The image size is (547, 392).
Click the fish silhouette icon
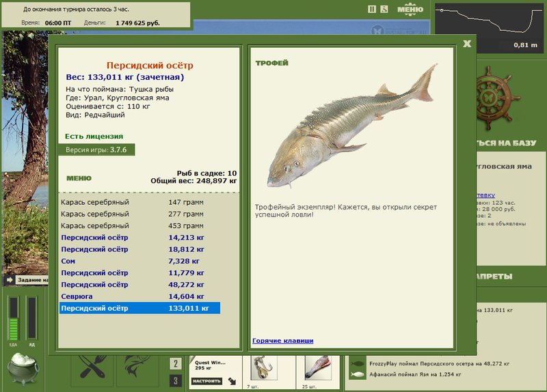tap(138, 370)
